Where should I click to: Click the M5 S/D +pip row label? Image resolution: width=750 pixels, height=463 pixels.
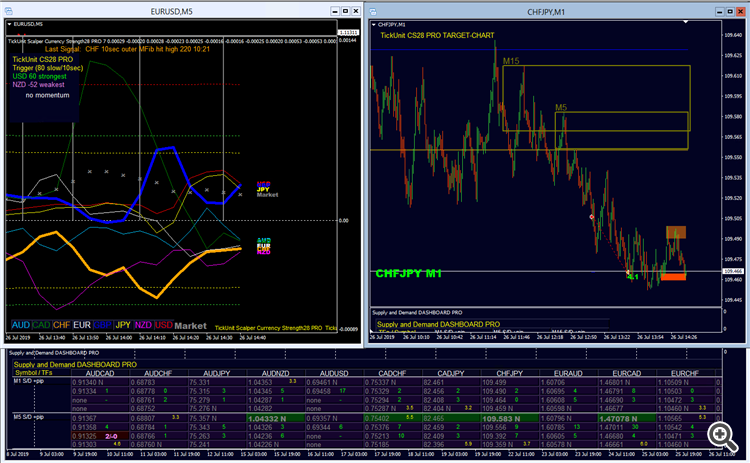[29, 417]
